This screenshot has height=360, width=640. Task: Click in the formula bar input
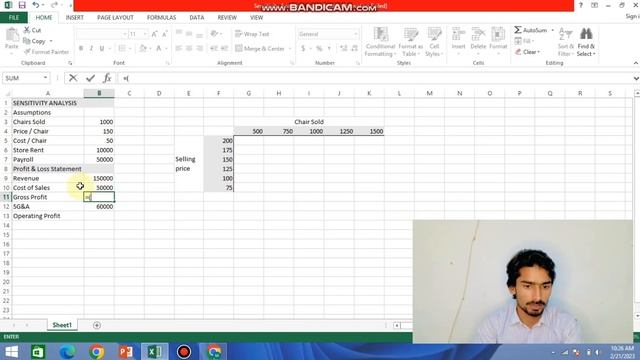coord(376,78)
